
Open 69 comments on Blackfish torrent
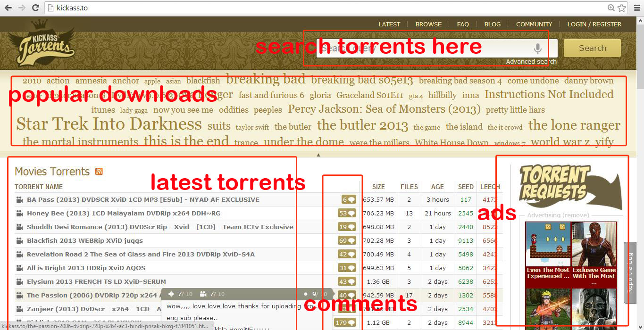(x=347, y=240)
